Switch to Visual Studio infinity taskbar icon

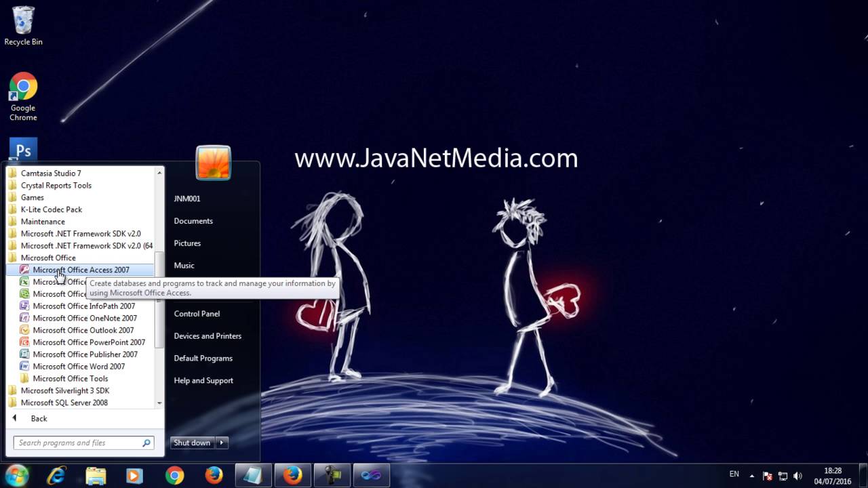[x=371, y=476]
